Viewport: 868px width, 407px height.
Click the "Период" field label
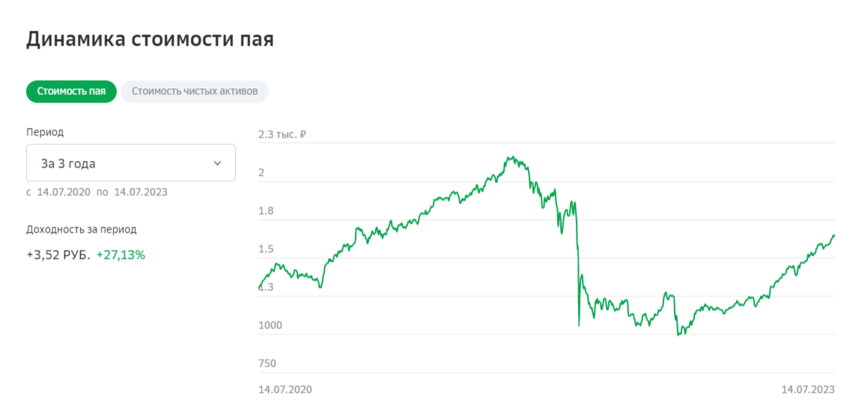coord(45,132)
